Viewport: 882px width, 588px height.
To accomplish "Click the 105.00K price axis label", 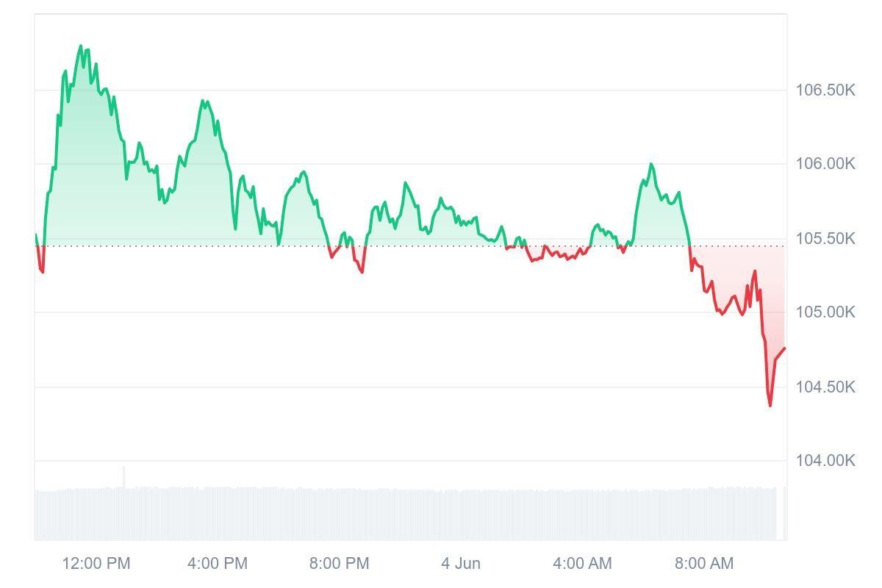I will [x=825, y=312].
